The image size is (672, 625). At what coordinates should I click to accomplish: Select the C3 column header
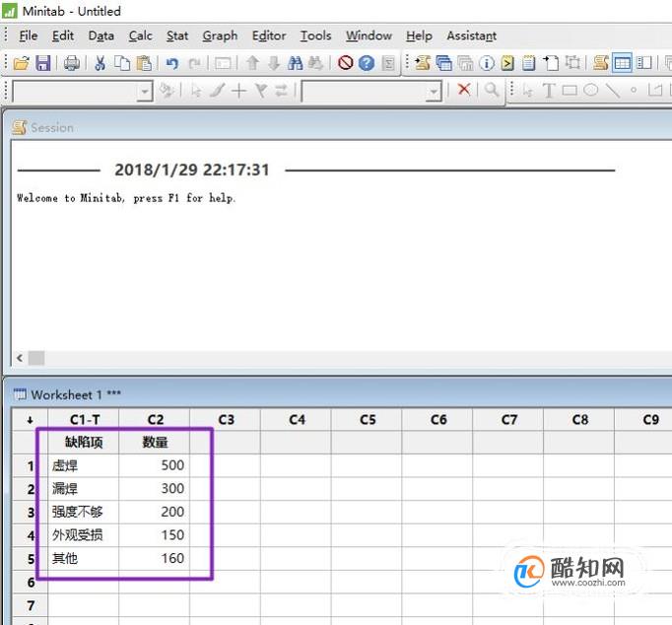[226, 420]
